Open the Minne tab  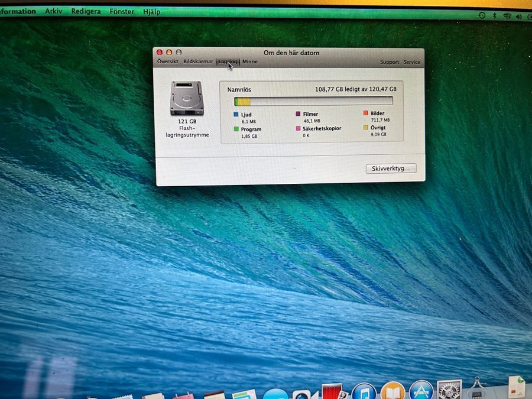pyautogui.click(x=249, y=61)
